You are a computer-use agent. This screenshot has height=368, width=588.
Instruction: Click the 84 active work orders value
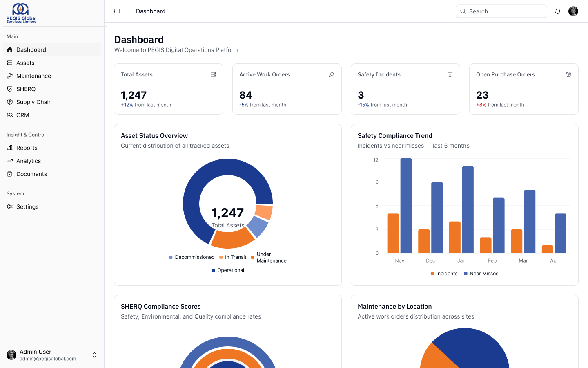coord(246,95)
